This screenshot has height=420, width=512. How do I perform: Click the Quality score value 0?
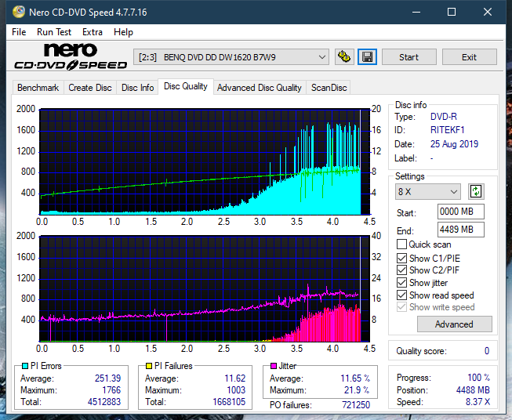click(487, 351)
